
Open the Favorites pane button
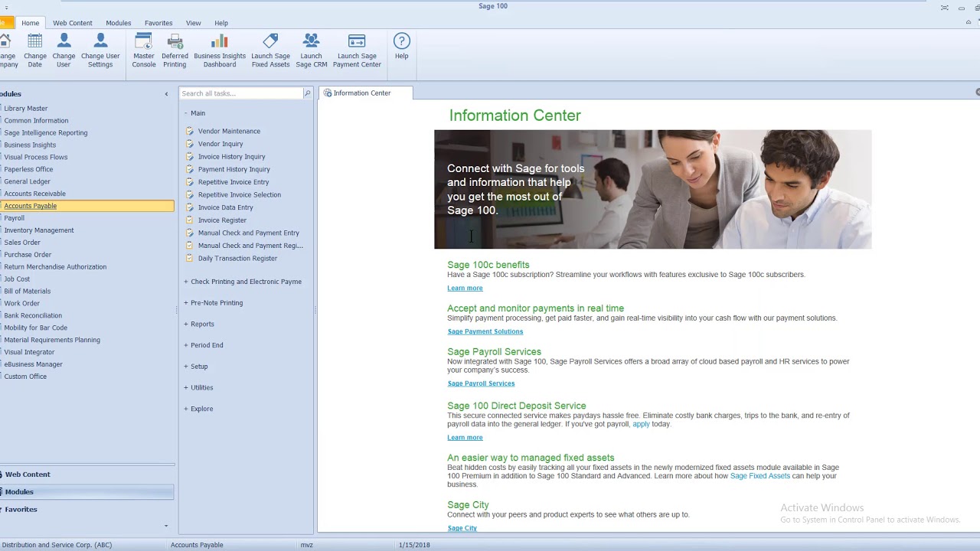coord(87,510)
